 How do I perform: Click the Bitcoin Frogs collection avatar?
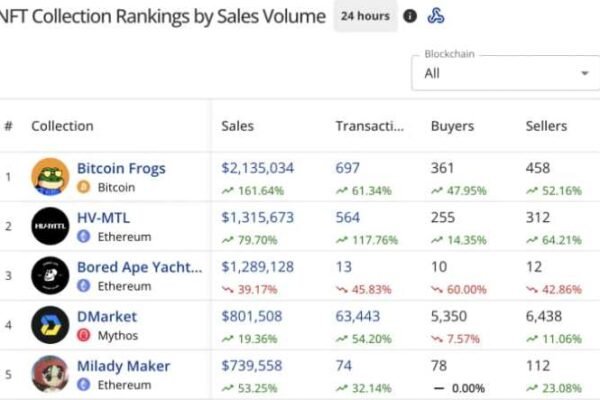tap(50, 177)
